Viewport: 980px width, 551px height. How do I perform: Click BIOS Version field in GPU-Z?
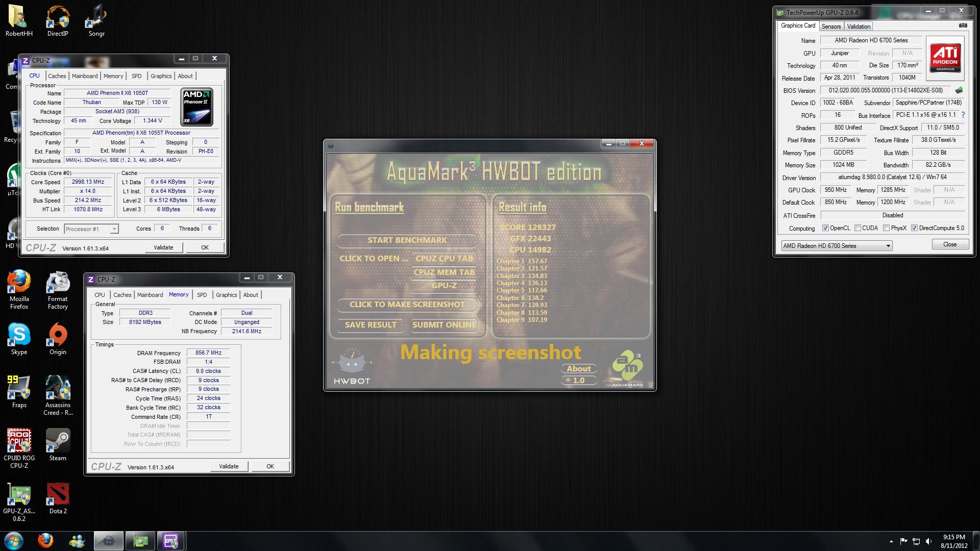tap(885, 90)
